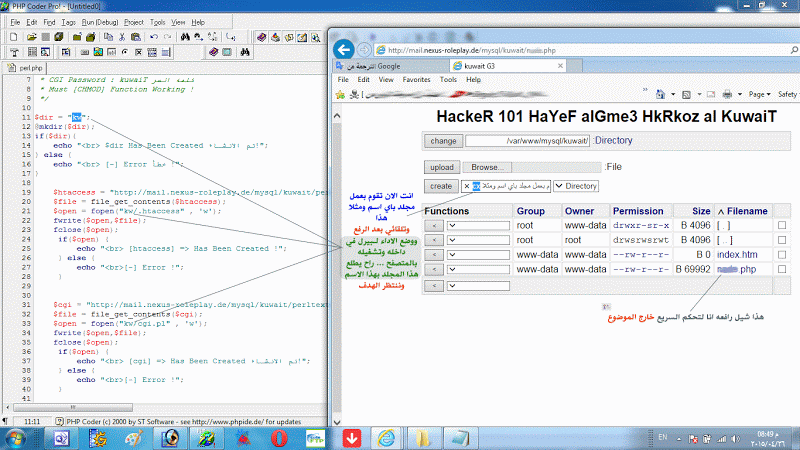Open Functions dropdown for the [ .. ] row

click(478, 240)
